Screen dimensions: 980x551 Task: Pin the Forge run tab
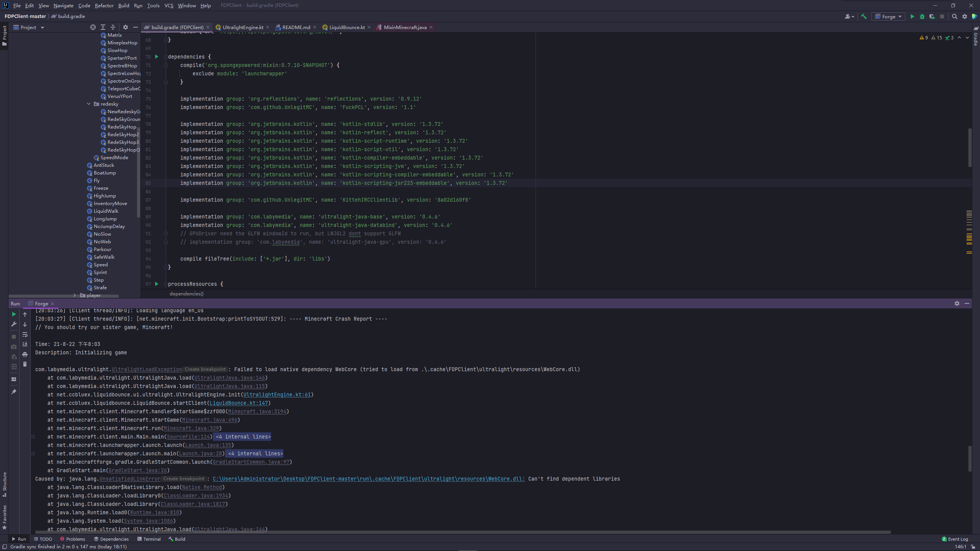pos(14,392)
